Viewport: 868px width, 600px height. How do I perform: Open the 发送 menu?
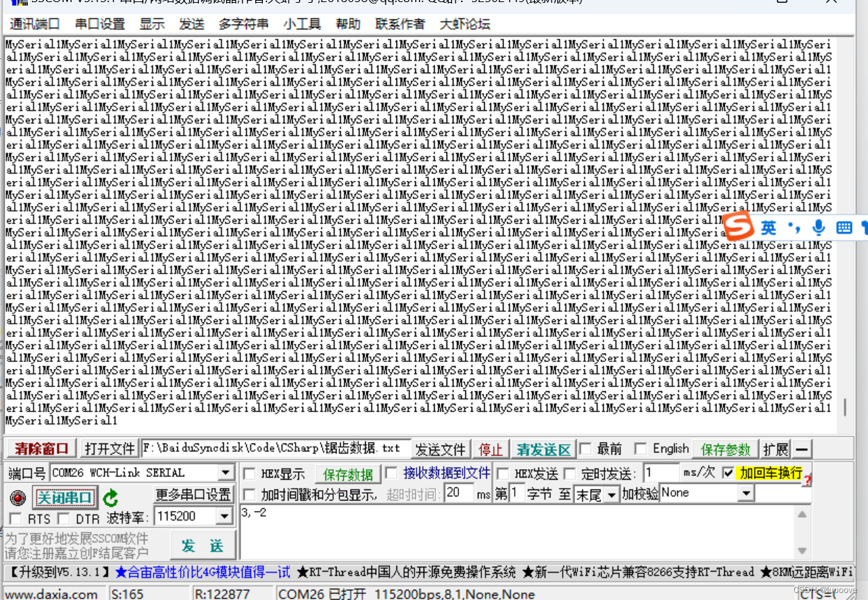[191, 24]
